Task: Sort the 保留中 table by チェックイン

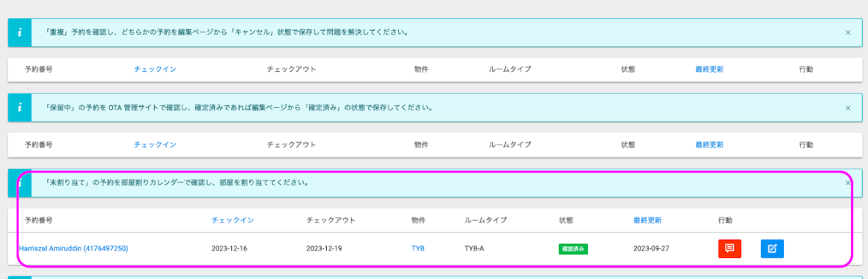Action: pyautogui.click(x=155, y=145)
